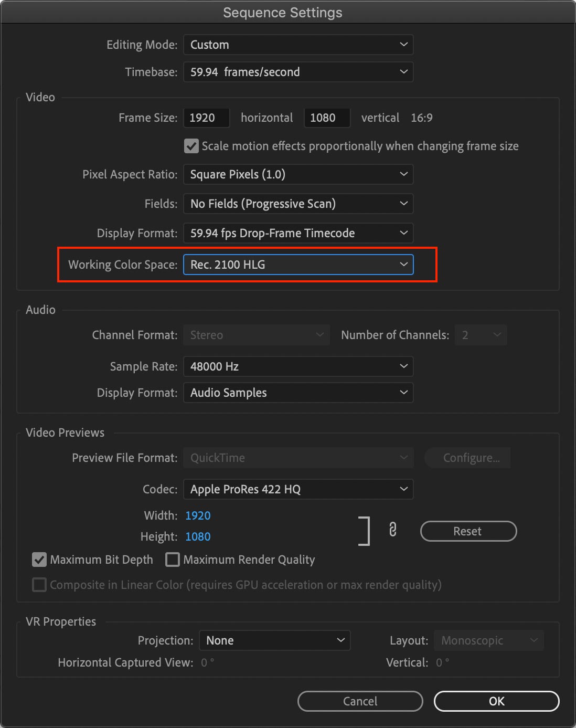Open the Fields Progressive Scan dropdown
Image resolution: width=576 pixels, height=728 pixels.
(298, 204)
